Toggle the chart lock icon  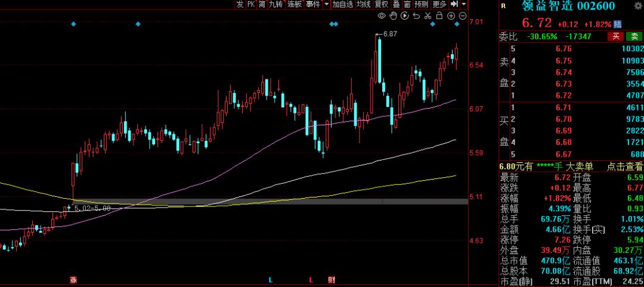pyautogui.click(x=440, y=15)
